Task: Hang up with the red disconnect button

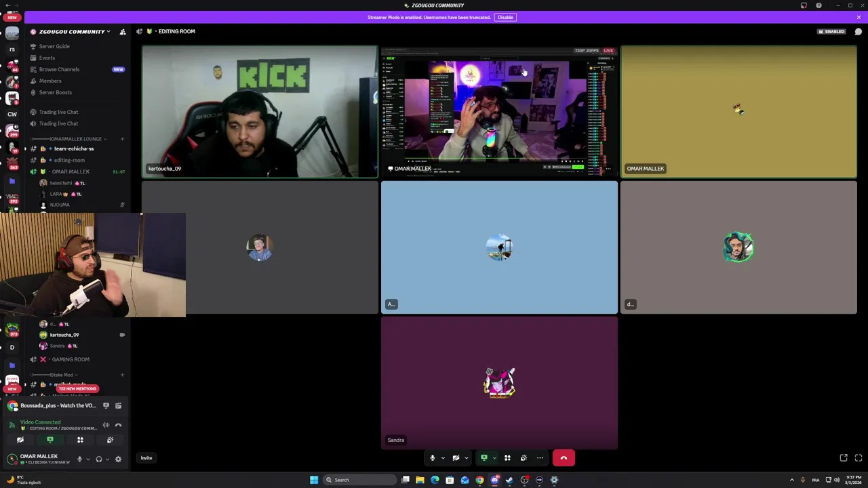Action: [564, 458]
